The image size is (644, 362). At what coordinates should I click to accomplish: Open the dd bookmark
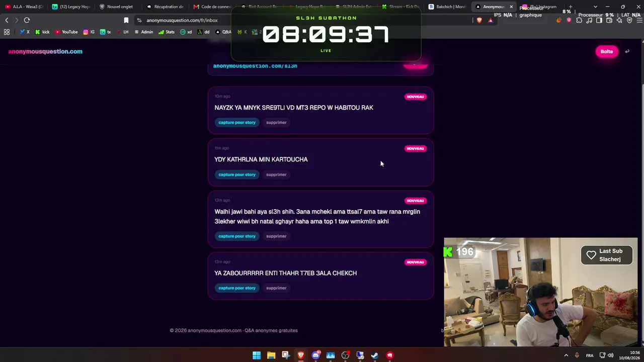[204, 32]
